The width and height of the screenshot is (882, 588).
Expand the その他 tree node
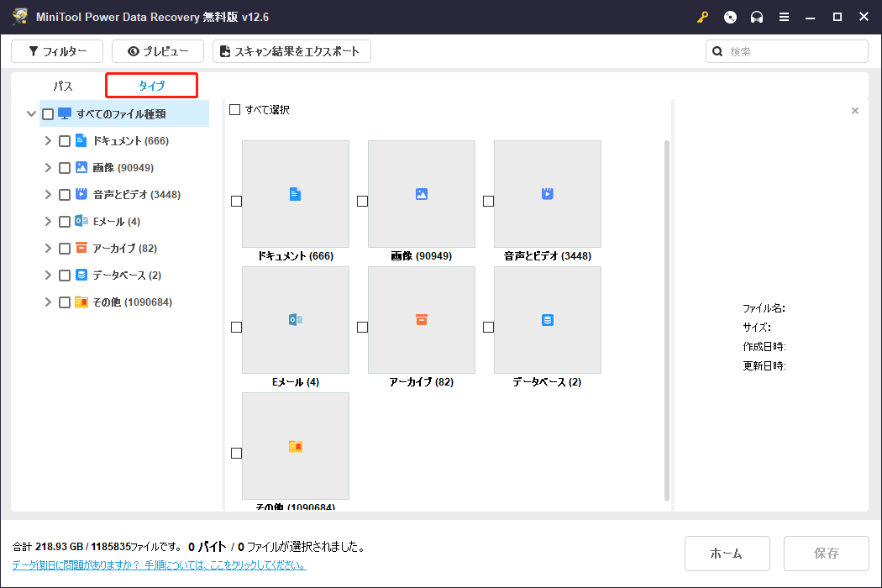[48, 302]
